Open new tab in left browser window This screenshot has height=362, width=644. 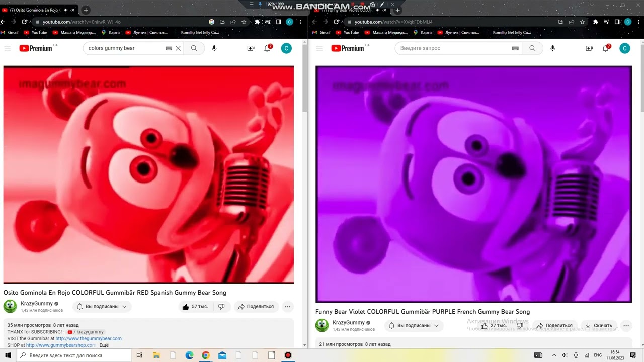click(86, 10)
